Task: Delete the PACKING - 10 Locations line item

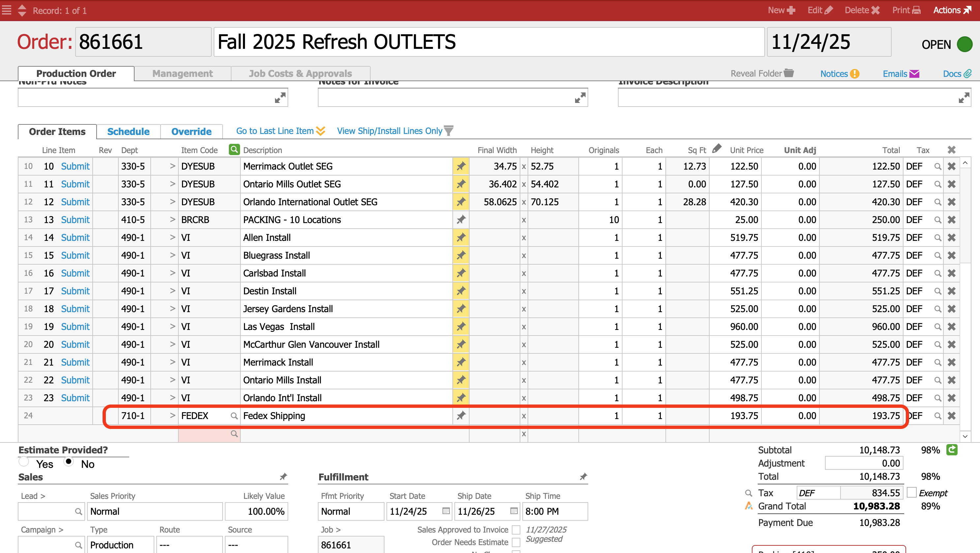Action: coord(951,220)
